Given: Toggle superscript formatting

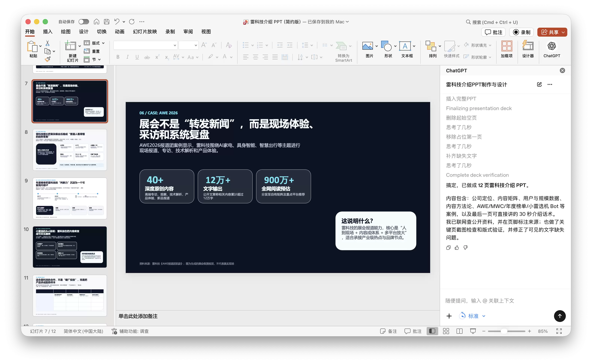Looking at the screenshot, I should click(157, 57).
